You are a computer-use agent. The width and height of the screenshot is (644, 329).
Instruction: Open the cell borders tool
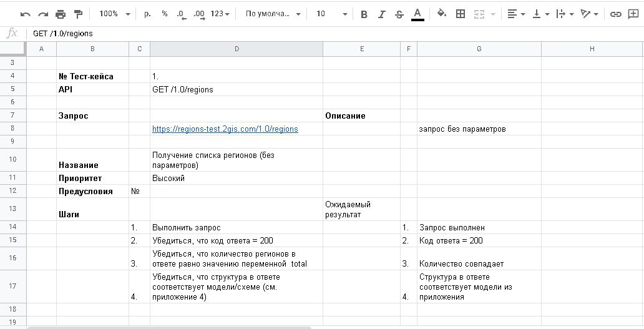[461, 14]
